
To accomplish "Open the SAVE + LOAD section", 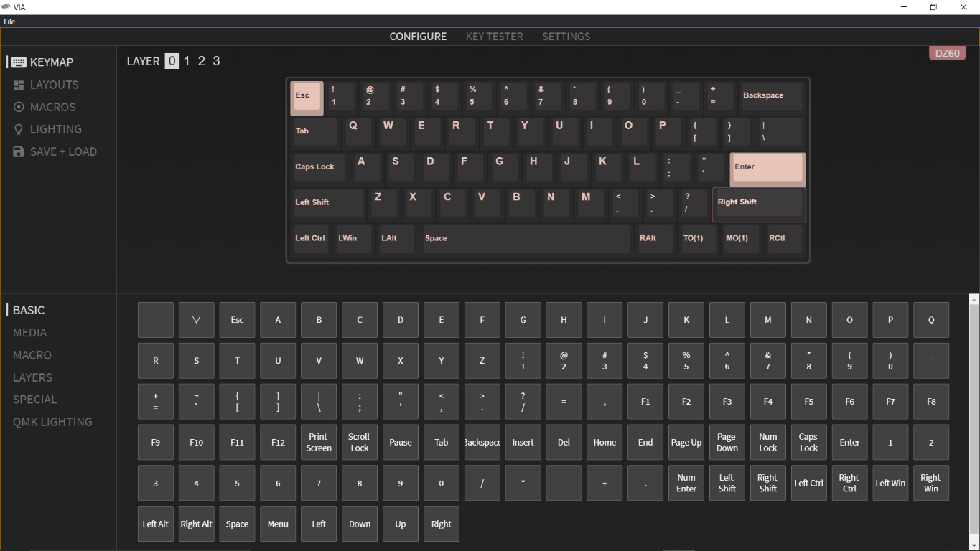I will click(x=55, y=151).
